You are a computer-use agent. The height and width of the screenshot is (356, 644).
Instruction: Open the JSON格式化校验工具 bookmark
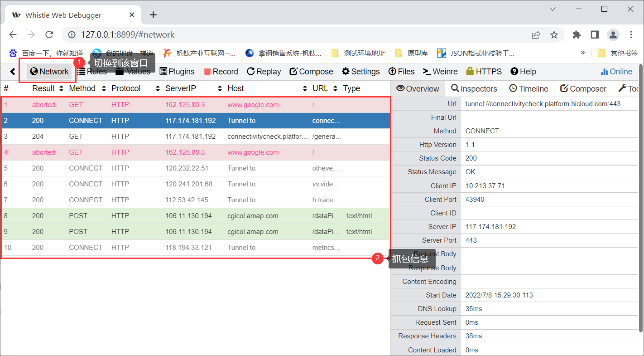(476, 54)
